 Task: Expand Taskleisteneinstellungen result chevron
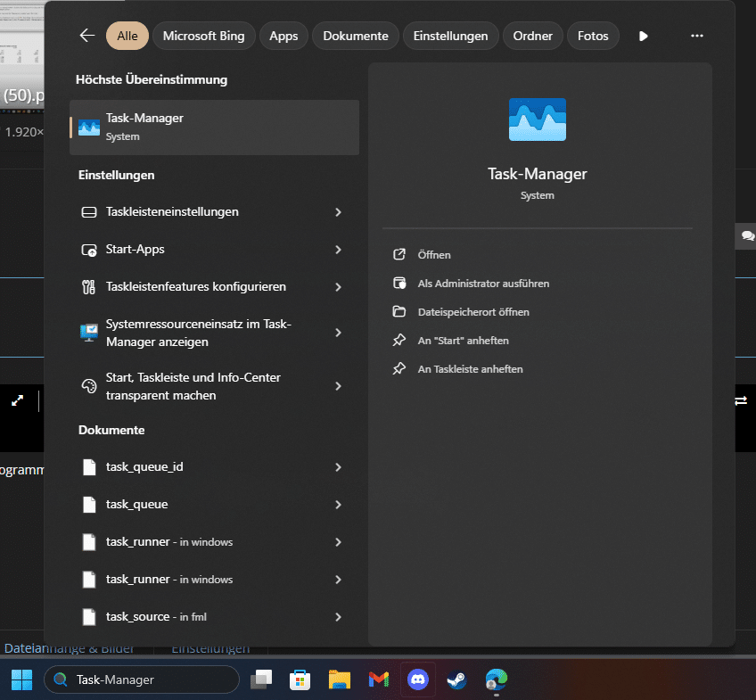pyautogui.click(x=339, y=212)
